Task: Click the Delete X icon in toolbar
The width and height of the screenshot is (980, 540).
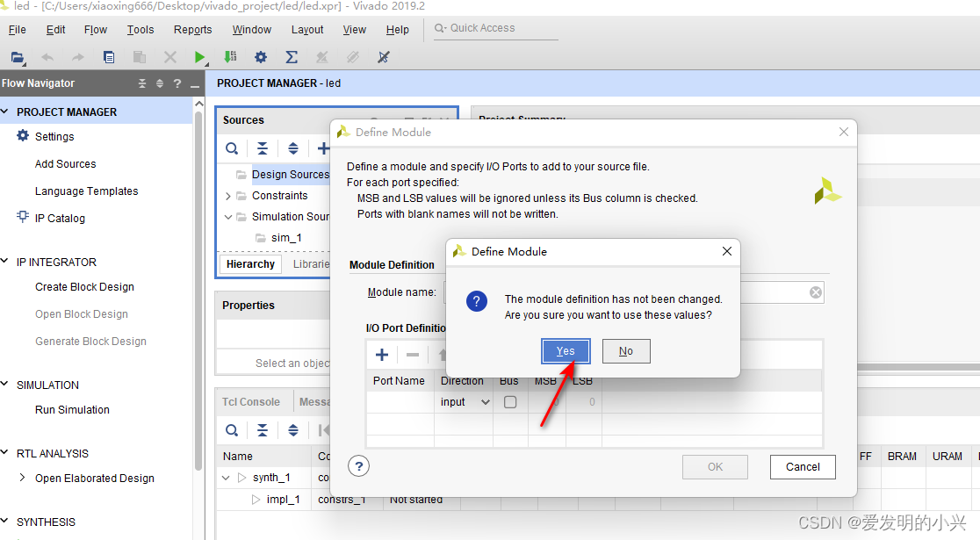Action: (170, 57)
